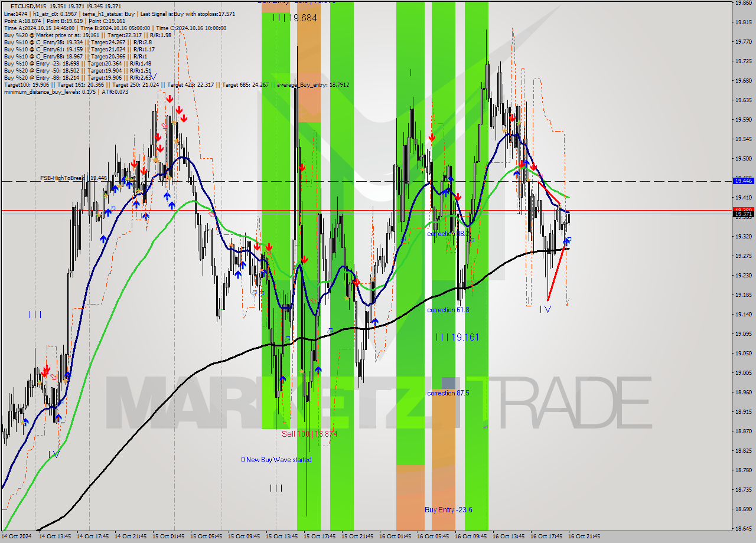
Task: Click the 18.870 price axis label
Action: 743,431
